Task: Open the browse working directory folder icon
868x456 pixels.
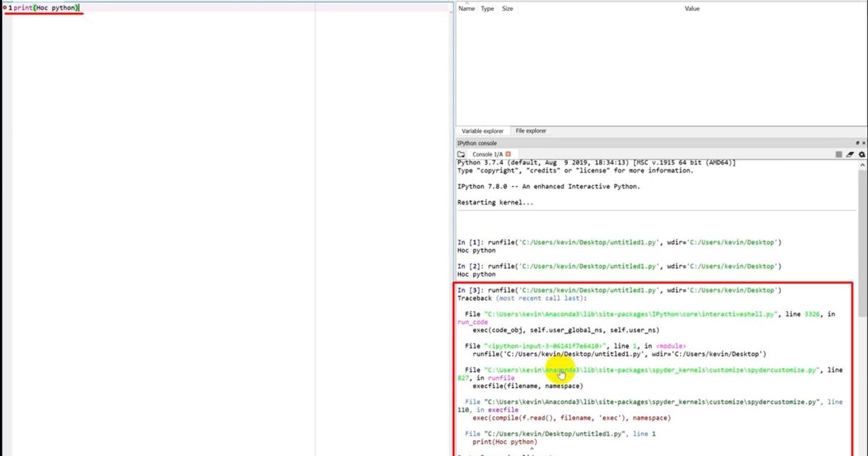Action: coord(461,153)
